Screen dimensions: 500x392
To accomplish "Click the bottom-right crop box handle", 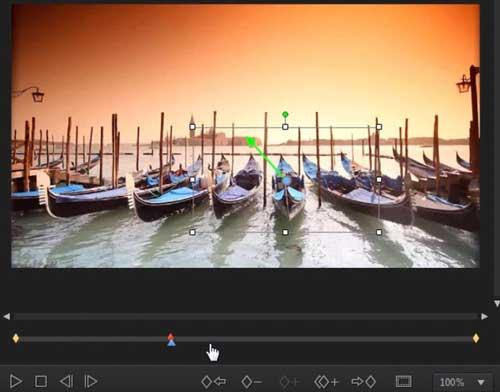I will pyautogui.click(x=379, y=232).
